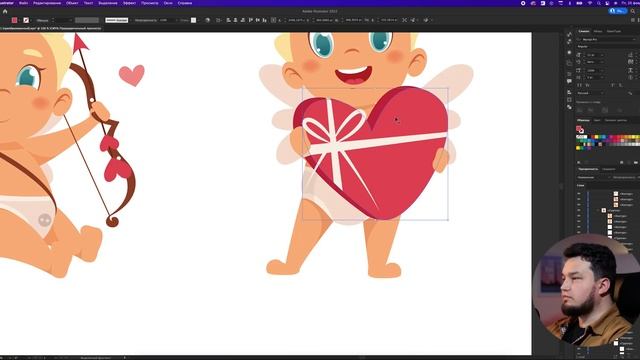640x360 pixels.
Task: Switch to the Цвет tab
Action: click(597, 120)
